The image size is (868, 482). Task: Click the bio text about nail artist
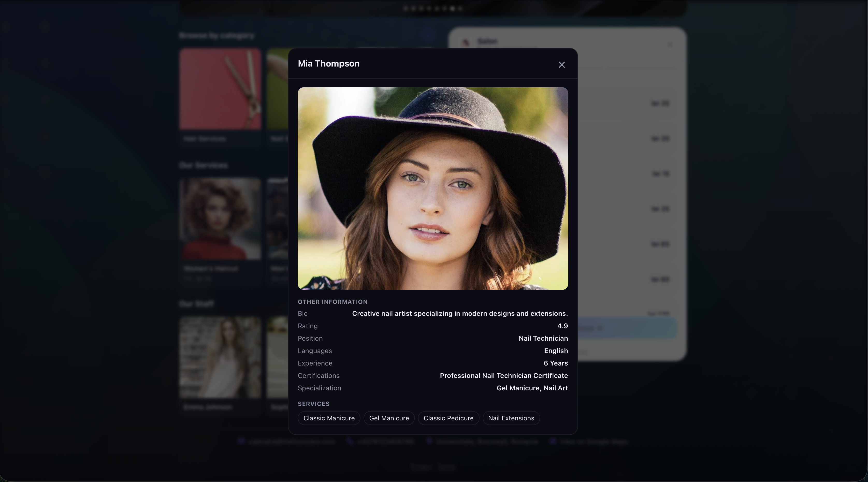(460, 313)
